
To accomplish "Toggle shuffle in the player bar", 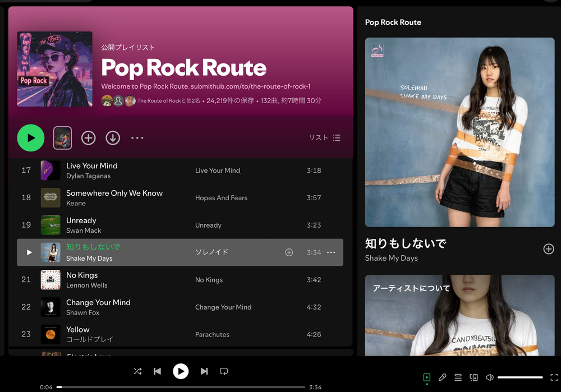I will (138, 371).
